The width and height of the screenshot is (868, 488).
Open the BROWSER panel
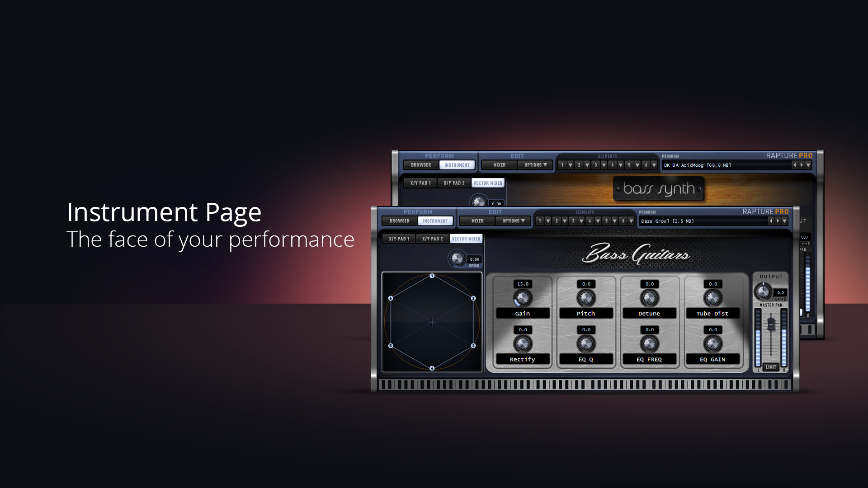tap(400, 221)
